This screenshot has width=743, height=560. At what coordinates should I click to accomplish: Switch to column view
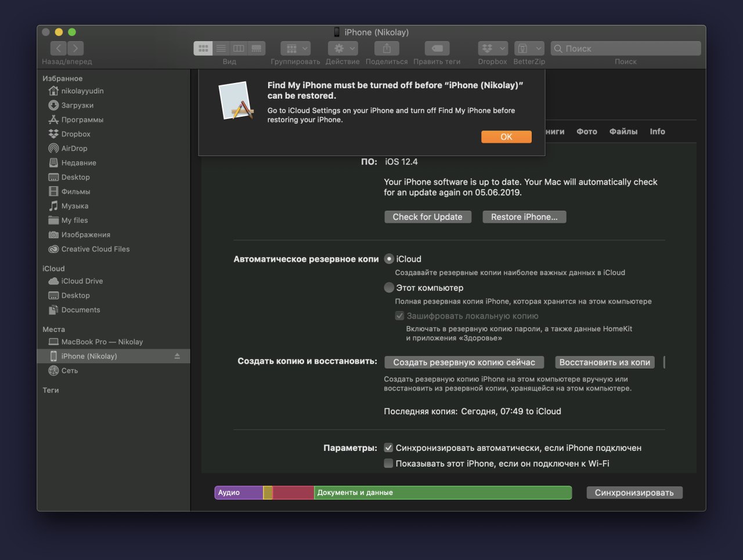239,48
